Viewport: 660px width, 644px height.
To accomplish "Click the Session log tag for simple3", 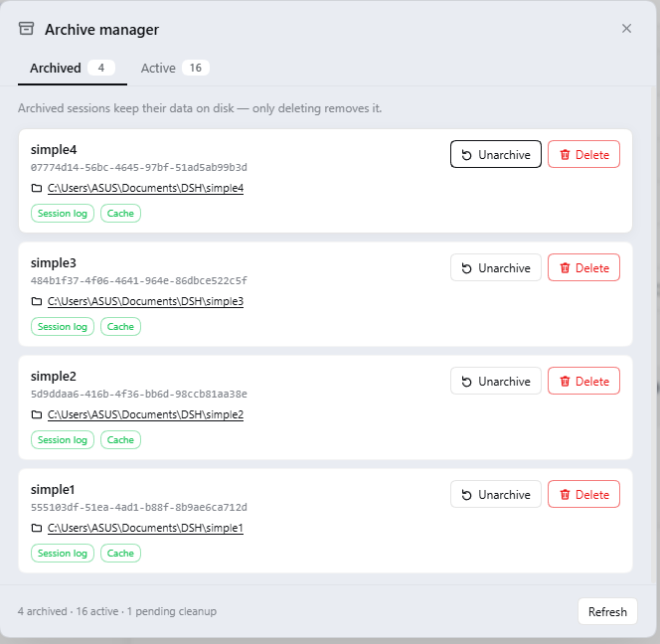I will (63, 327).
